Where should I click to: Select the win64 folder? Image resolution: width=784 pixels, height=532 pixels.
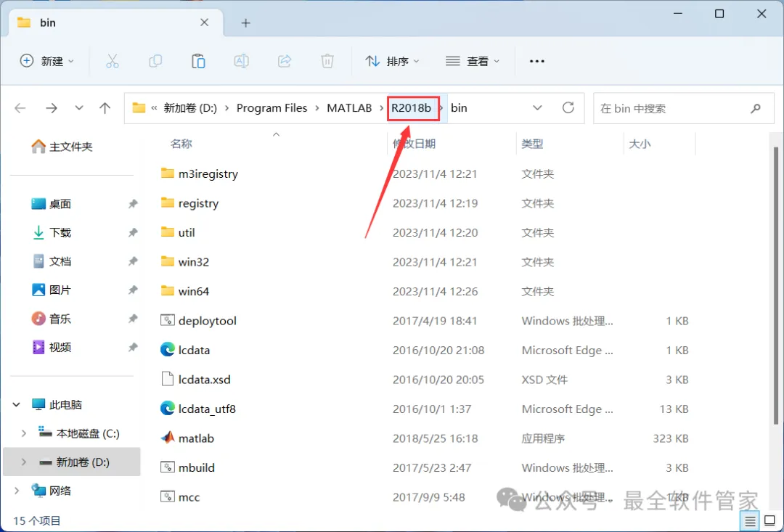click(x=184, y=291)
